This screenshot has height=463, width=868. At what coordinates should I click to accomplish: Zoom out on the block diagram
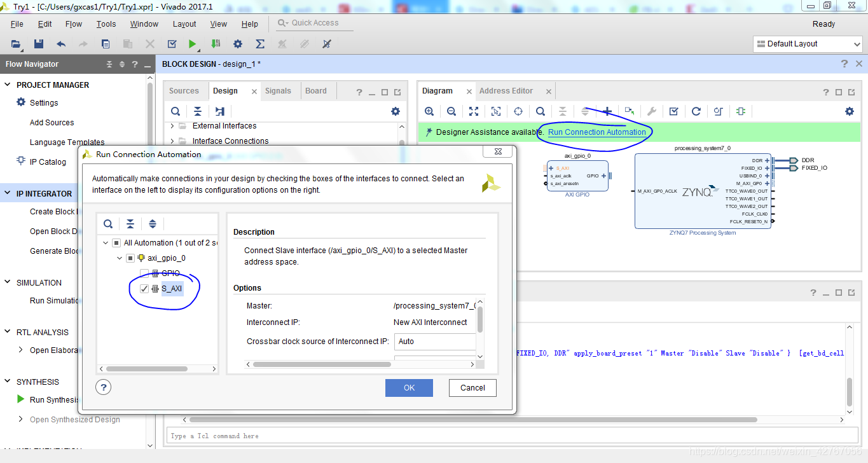(x=451, y=111)
